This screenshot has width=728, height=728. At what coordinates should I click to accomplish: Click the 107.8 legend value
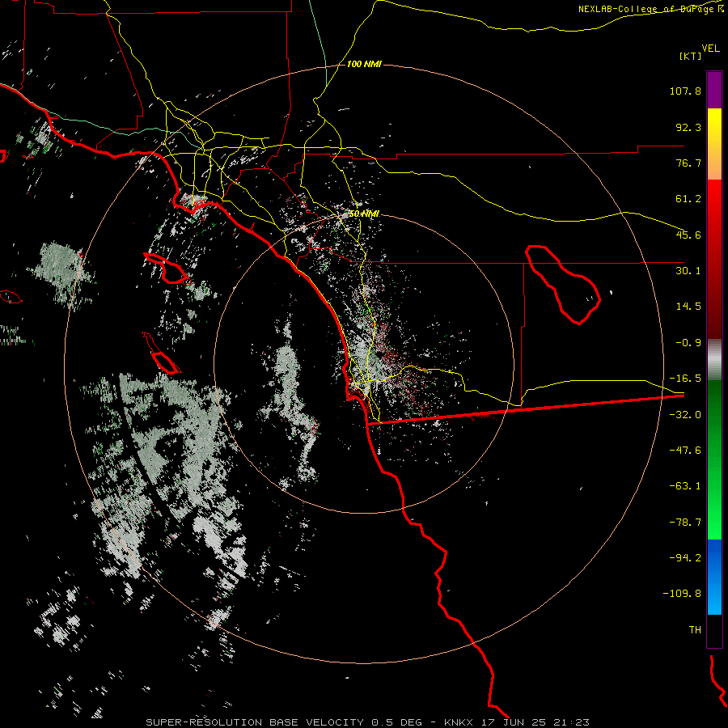(685, 91)
